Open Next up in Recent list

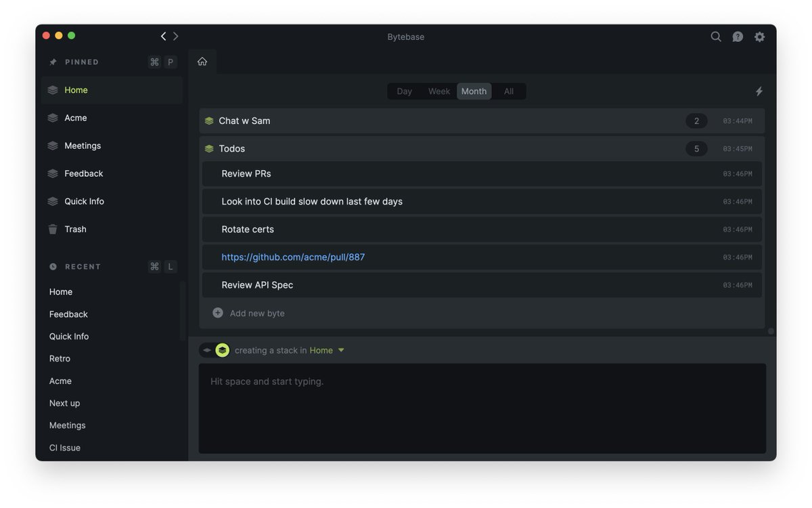[64, 403]
